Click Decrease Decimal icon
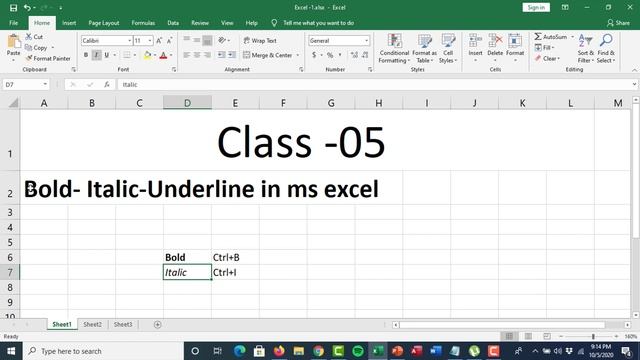The image size is (640, 360). 364,55
